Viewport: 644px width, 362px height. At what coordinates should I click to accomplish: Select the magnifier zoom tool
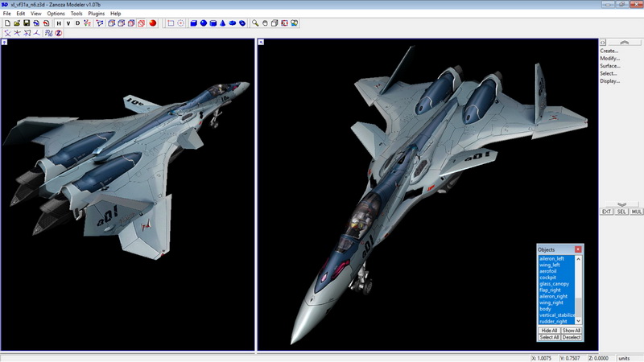pyautogui.click(x=255, y=23)
